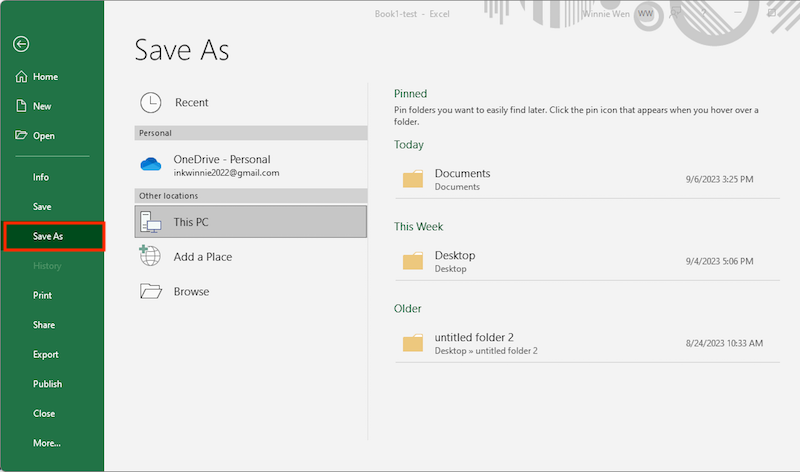
Task: Open the Documents folder entry
Action: pos(587,180)
